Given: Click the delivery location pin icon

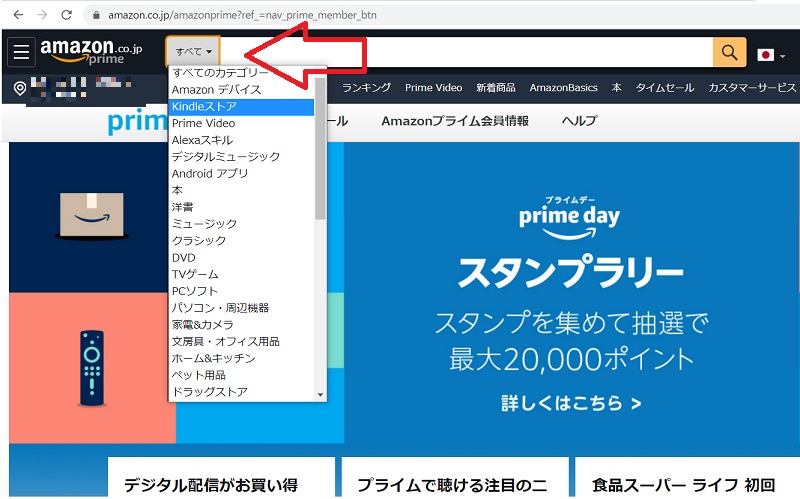Looking at the screenshot, I should (19, 88).
